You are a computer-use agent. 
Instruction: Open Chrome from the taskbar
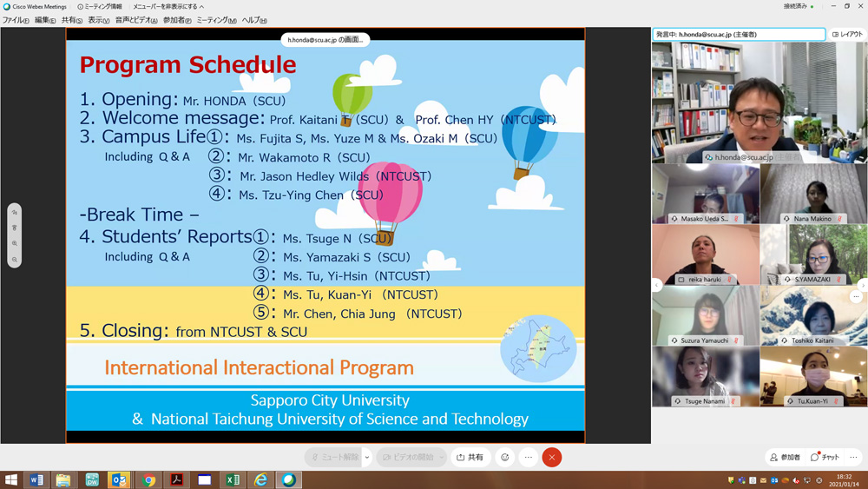point(148,479)
